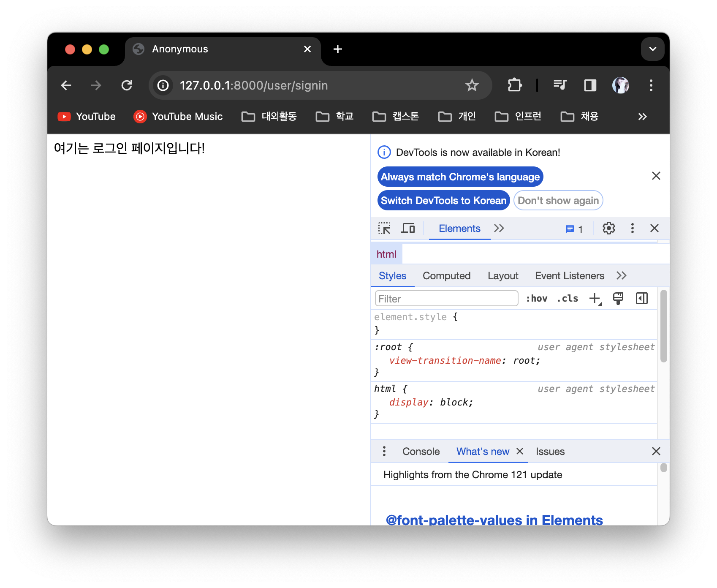This screenshot has width=717, height=588.
Task: Dismiss the DevTools language infobar
Action: (x=656, y=176)
